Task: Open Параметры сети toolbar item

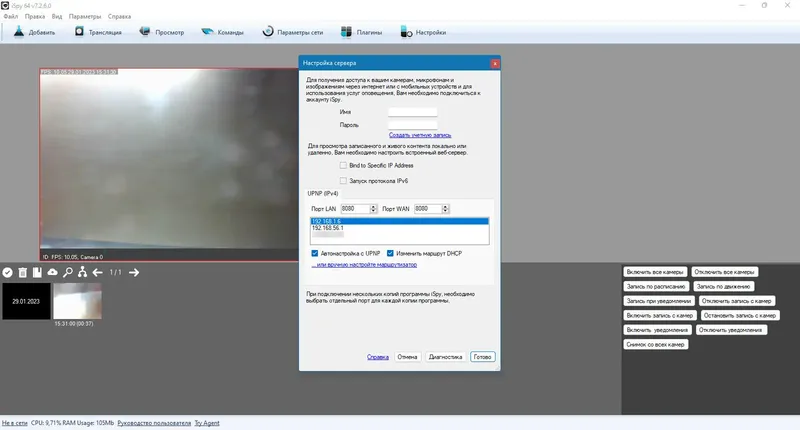Action: (x=293, y=32)
